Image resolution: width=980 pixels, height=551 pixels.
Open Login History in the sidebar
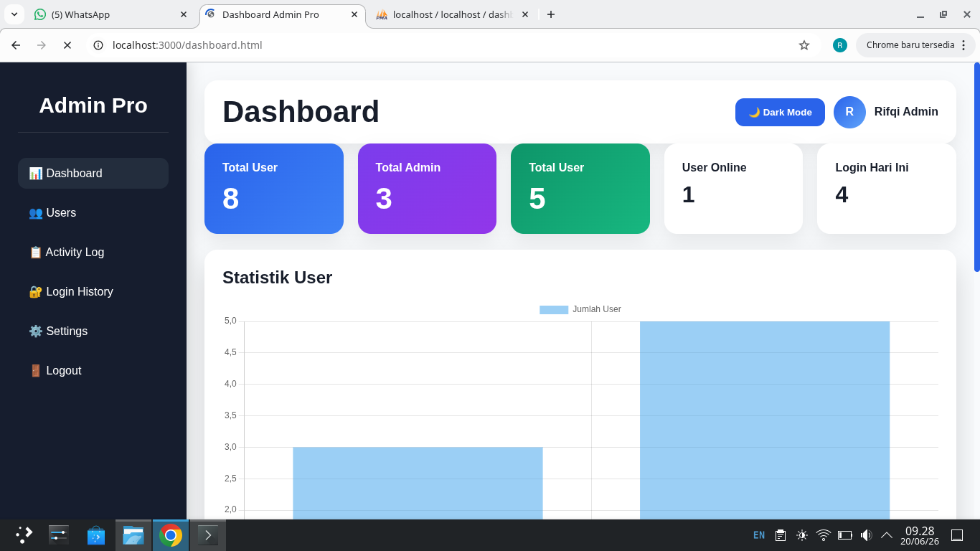point(93,291)
